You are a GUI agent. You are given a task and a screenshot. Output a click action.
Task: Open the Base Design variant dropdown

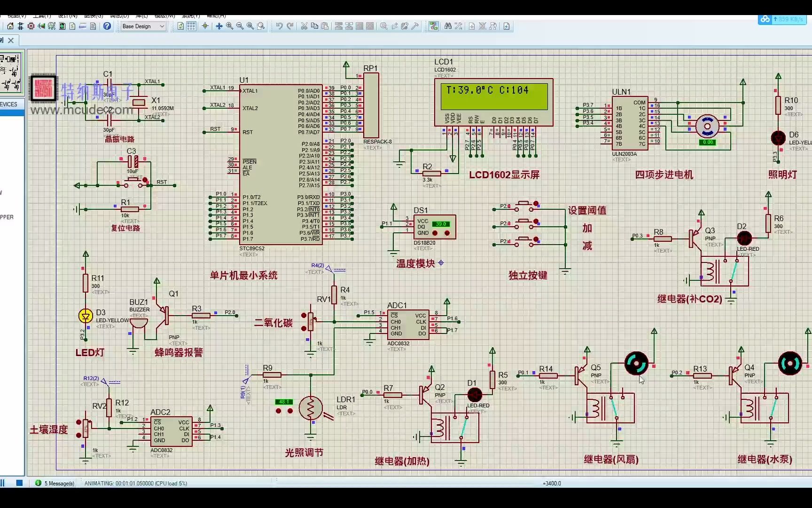143,26
